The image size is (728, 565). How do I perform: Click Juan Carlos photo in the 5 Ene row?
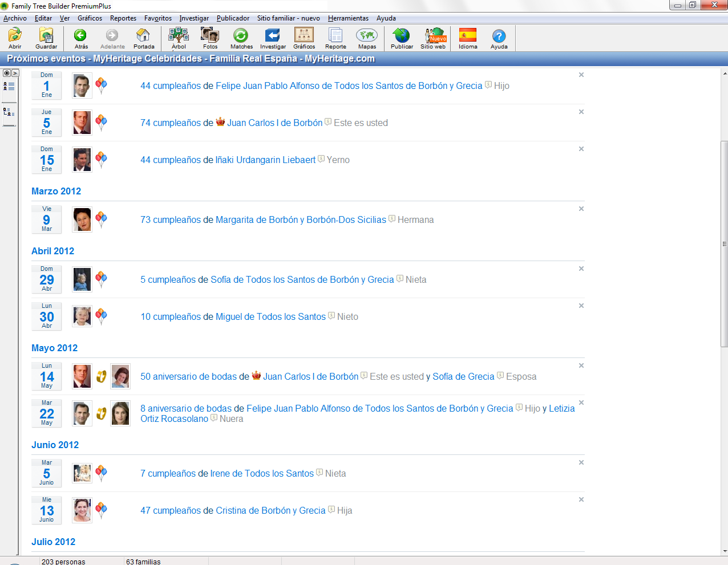coord(82,123)
